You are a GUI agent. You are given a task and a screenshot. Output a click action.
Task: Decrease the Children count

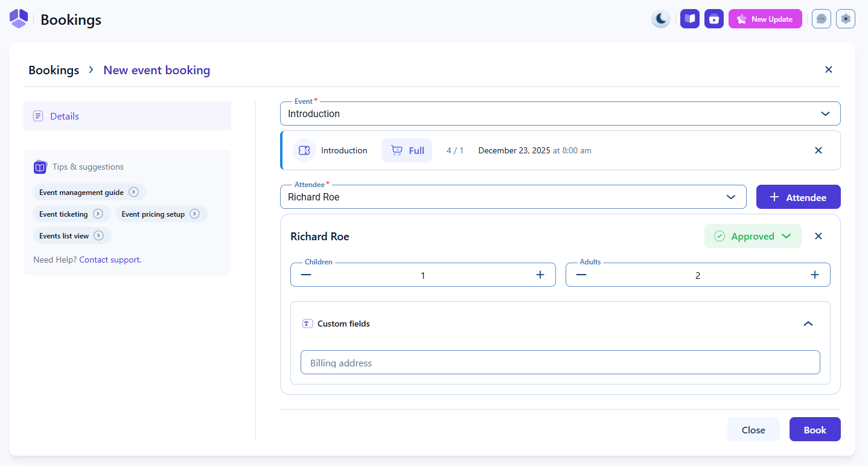click(x=306, y=275)
